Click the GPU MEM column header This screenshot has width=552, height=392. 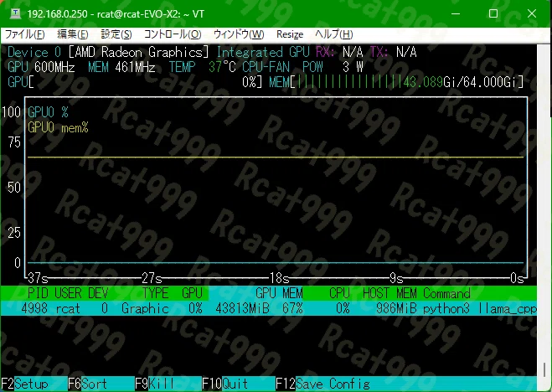(279, 293)
